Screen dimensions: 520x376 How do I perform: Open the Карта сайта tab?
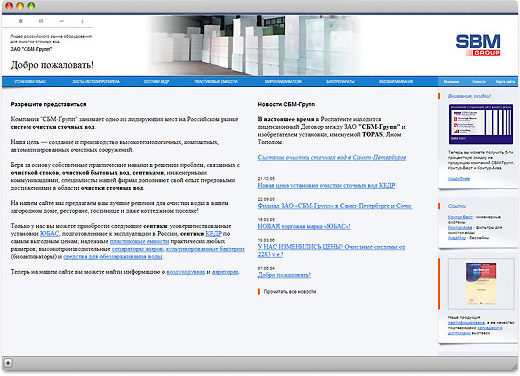(x=505, y=82)
